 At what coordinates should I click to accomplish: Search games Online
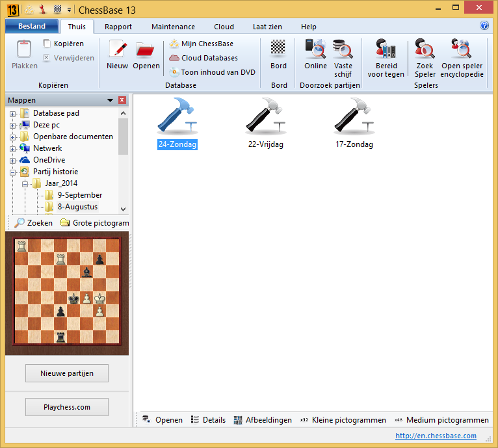[x=315, y=55]
